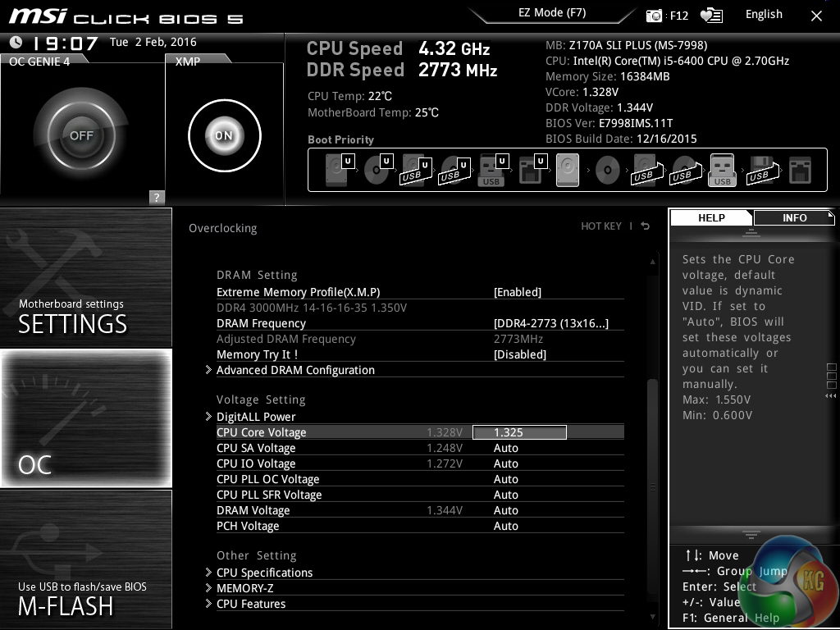Select the last network boot device icon
The image size is (840, 630).
(x=799, y=171)
